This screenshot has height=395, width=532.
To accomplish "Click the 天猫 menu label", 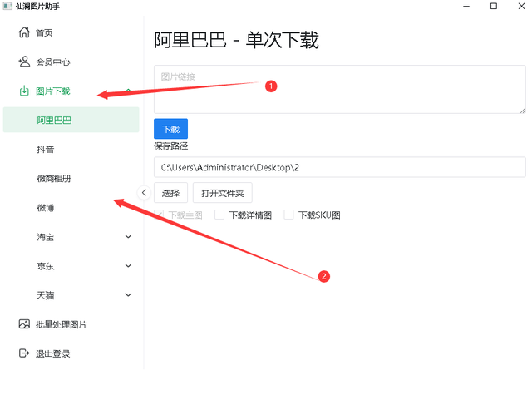I will tap(46, 295).
